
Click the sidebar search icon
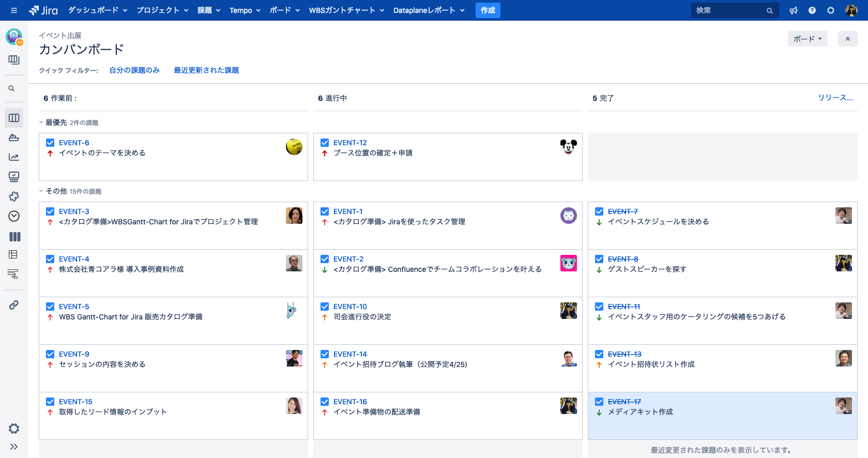[11, 88]
